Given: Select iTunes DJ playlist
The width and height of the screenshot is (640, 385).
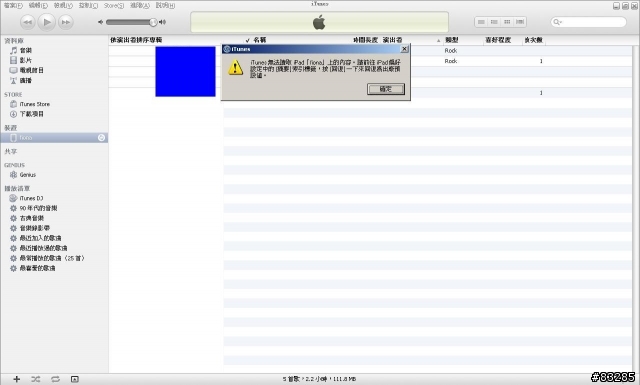Looking at the screenshot, I should point(31,198).
